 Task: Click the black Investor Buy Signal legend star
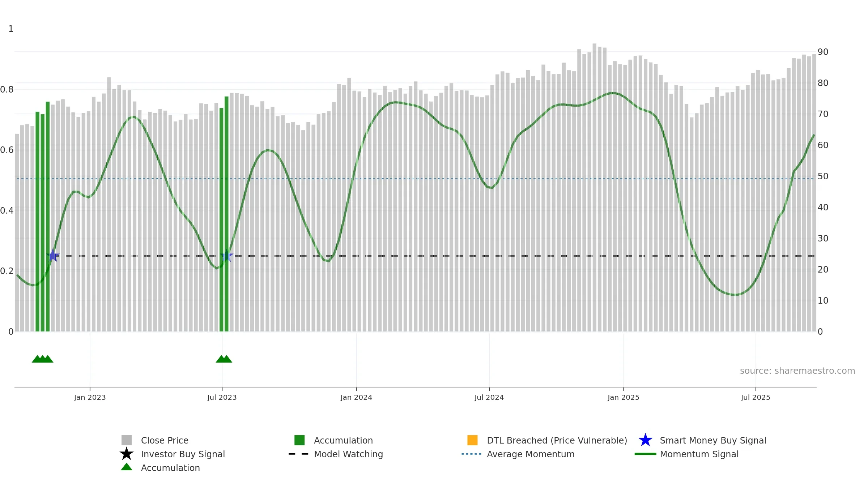pyautogui.click(x=127, y=454)
